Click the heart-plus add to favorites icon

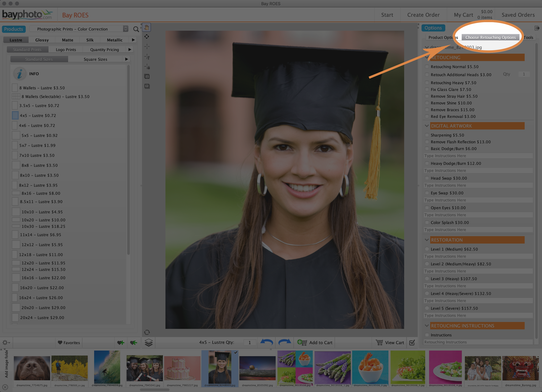121,343
